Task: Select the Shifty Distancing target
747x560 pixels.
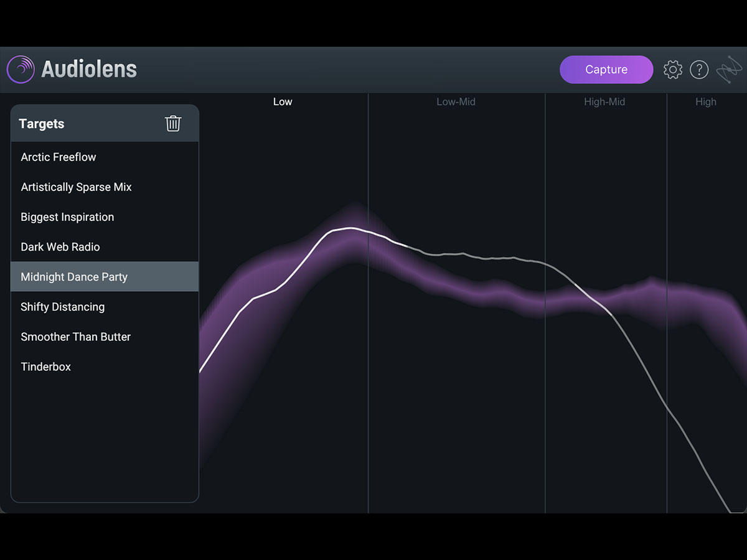Action: pyautogui.click(x=62, y=307)
